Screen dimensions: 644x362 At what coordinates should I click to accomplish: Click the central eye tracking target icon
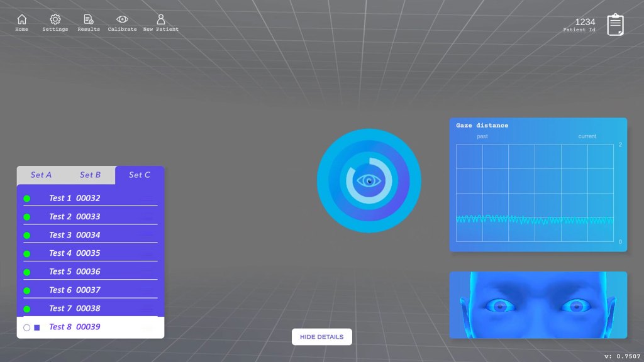pos(369,180)
